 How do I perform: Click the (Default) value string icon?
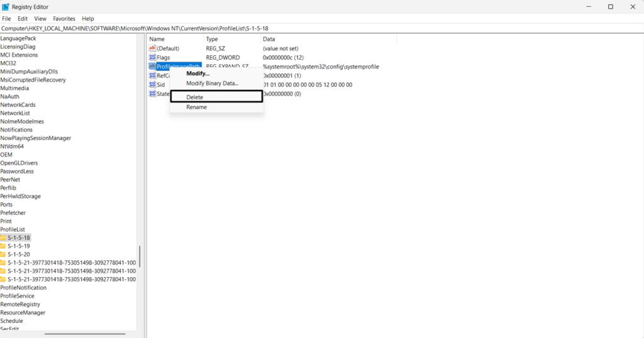pyautogui.click(x=152, y=48)
